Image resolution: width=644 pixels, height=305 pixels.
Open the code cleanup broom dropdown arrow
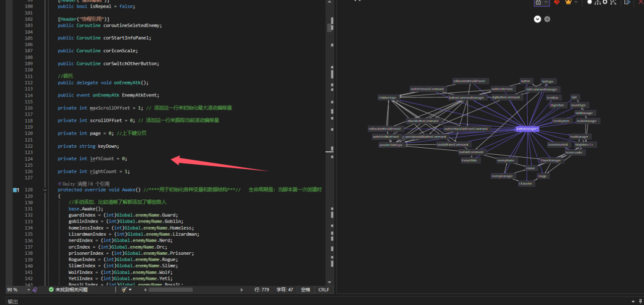[x=130, y=289]
